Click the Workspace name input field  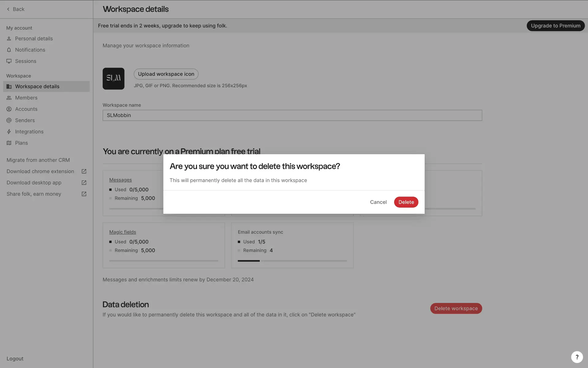292,115
